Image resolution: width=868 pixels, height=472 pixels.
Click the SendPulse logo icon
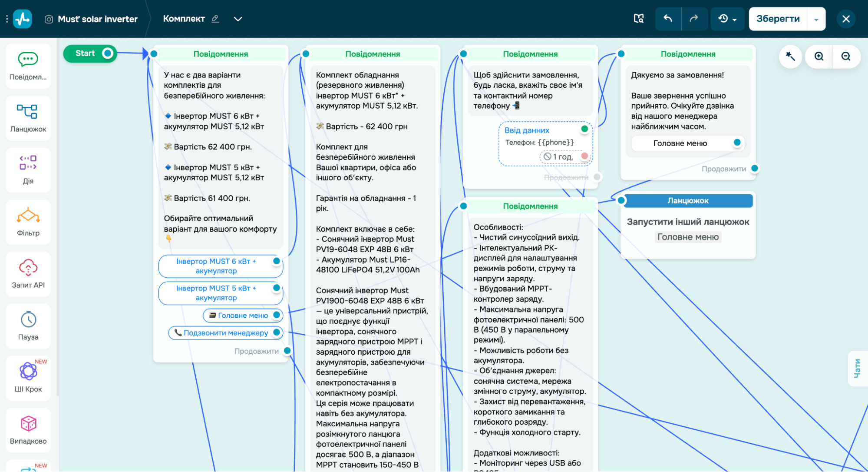click(x=23, y=19)
